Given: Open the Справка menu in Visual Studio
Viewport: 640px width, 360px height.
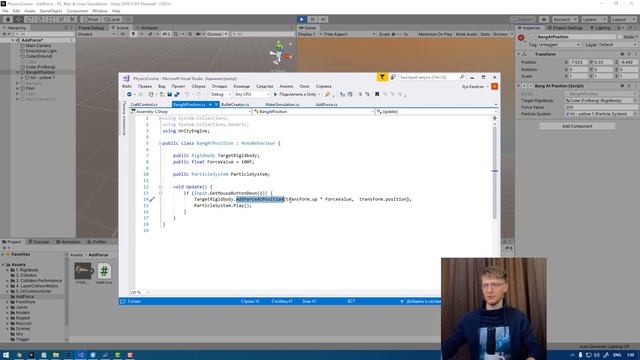Looking at the screenshot, I should 324,87.
